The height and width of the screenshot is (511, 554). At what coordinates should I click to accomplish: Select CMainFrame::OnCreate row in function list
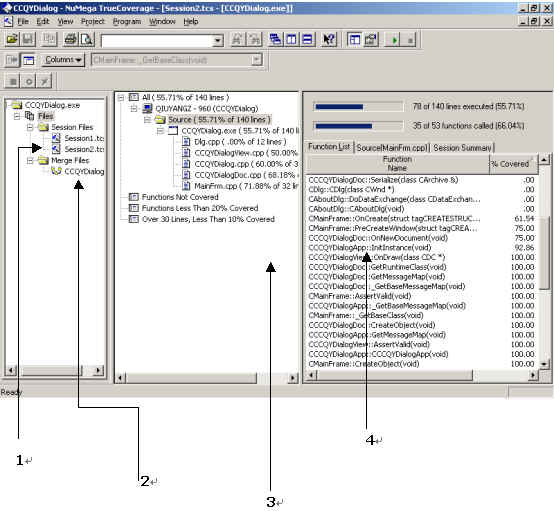tap(421, 218)
